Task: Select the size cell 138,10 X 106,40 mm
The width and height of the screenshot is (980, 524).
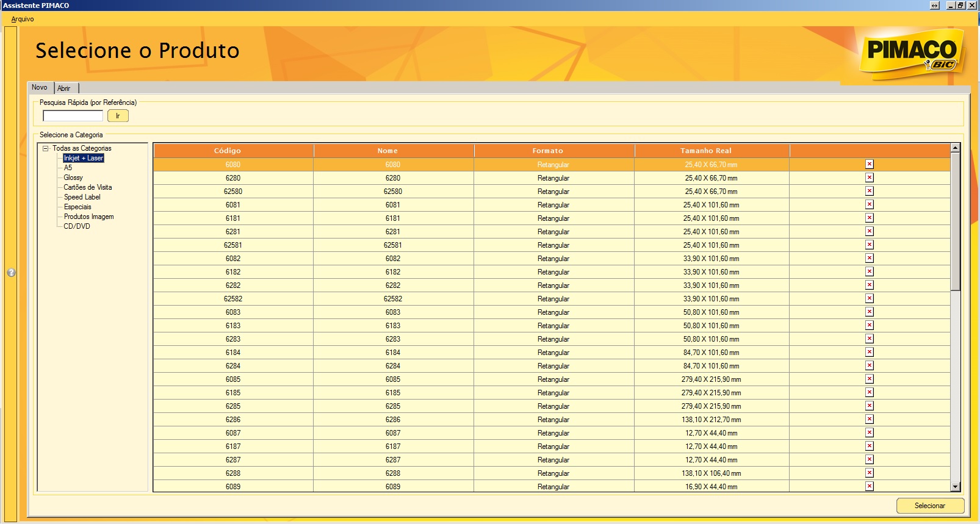Action: tap(712, 473)
